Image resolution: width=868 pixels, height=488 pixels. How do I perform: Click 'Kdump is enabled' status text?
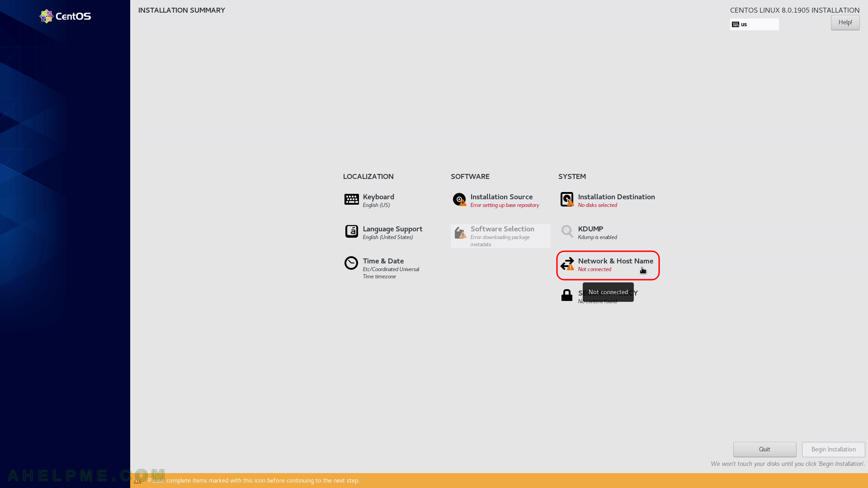[597, 238]
